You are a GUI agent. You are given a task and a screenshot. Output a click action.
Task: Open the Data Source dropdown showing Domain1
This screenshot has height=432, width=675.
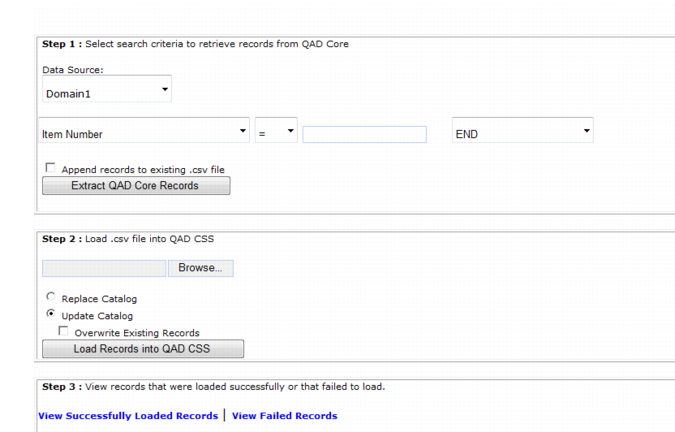click(x=107, y=89)
